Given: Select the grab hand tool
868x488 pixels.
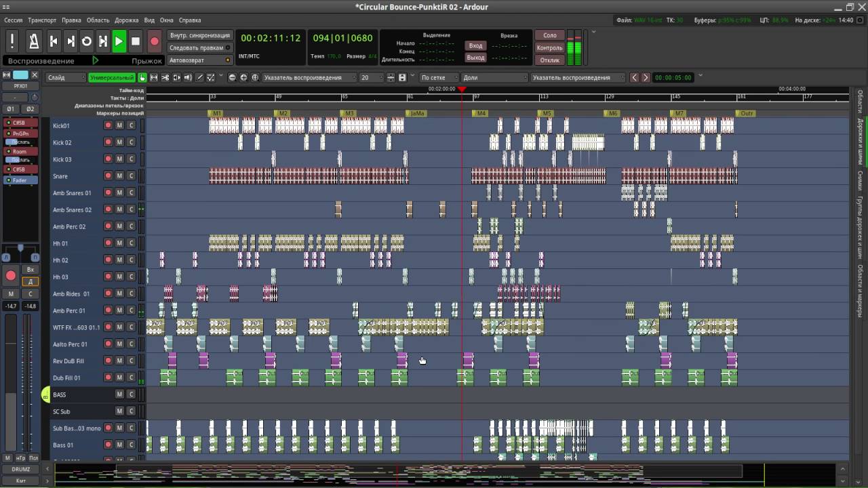Looking at the screenshot, I should 142,77.
